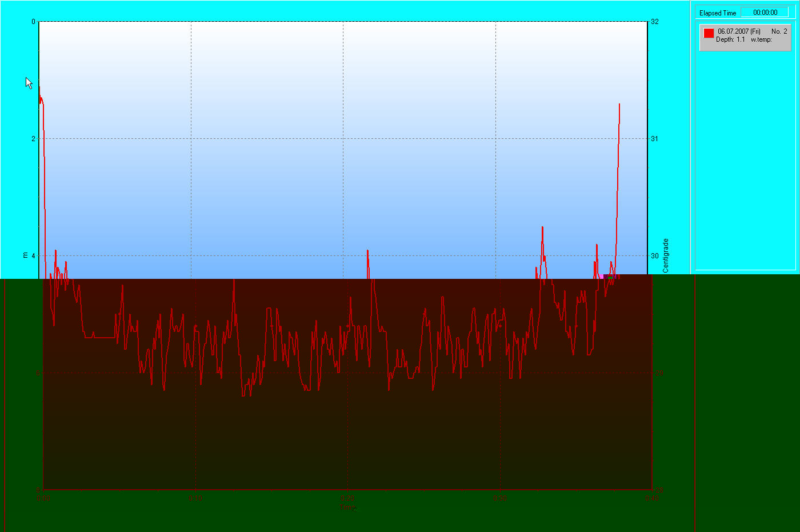Image resolution: width=800 pixels, height=532 pixels.
Task: Click the 'Depth: 1.1' readout
Action: (730, 39)
